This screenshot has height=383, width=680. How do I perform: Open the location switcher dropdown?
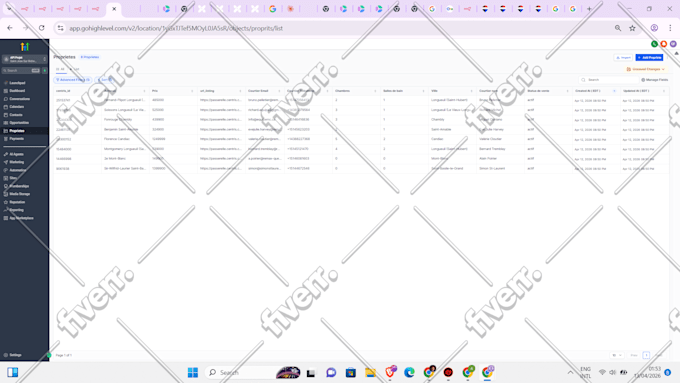coord(25,59)
